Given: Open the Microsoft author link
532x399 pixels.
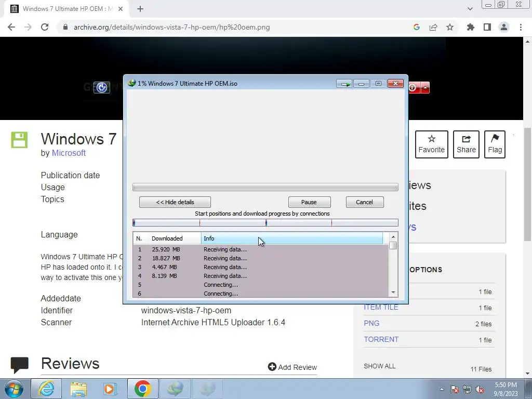Looking at the screenshot, I should pyautogui.click(x=69, y=153).
